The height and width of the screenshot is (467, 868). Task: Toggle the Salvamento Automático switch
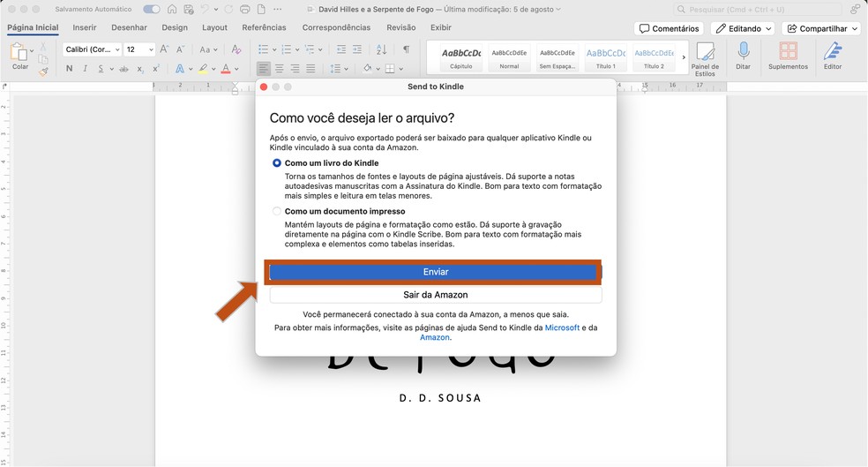pos(151,10)
